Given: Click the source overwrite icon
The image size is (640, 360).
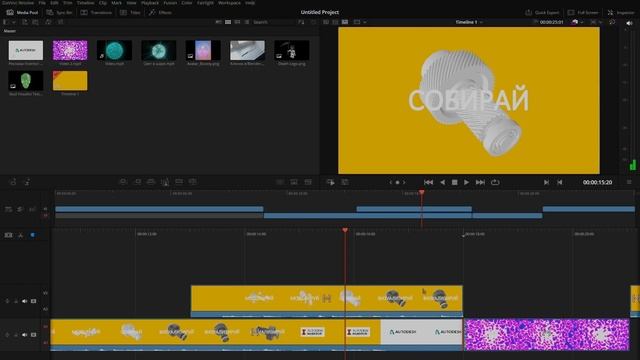Looking at the screenshot, I should point(193,182).
